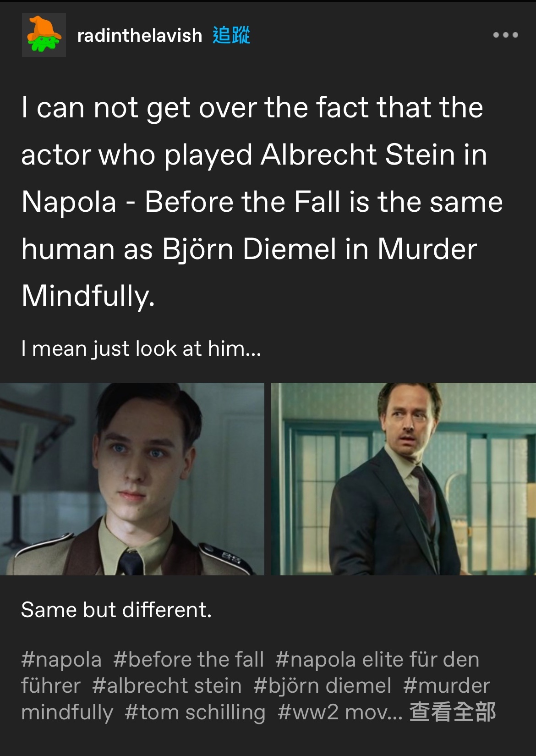The image size is (536, 756).
Task: Select the #before the fall tag
Action: point(189,660)
